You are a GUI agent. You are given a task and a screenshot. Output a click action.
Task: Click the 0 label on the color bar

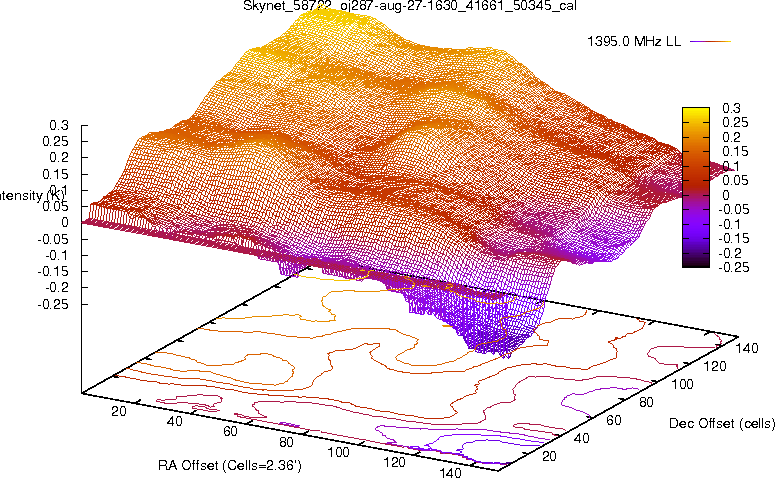pyautogui.click(x=726, y=195)
